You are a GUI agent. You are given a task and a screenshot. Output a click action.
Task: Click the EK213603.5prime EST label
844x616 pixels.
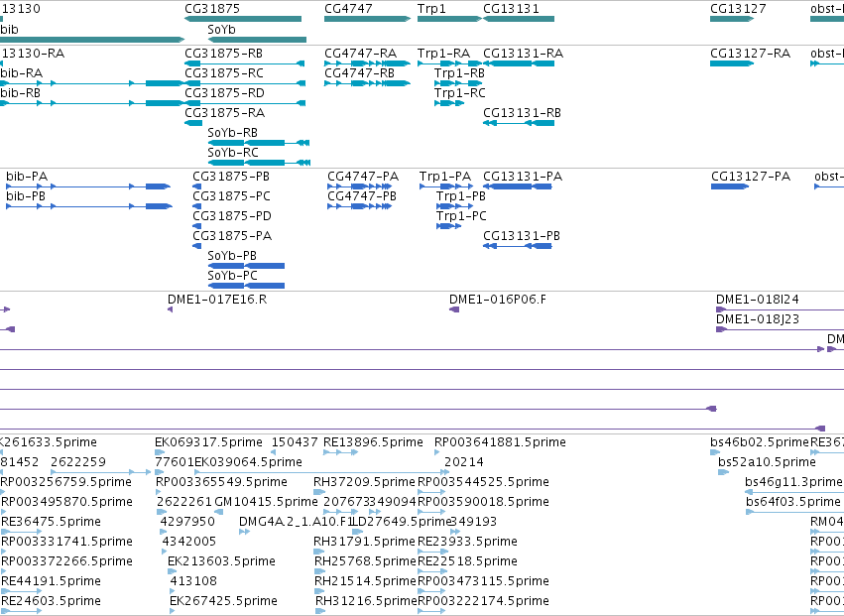point(222,561)
